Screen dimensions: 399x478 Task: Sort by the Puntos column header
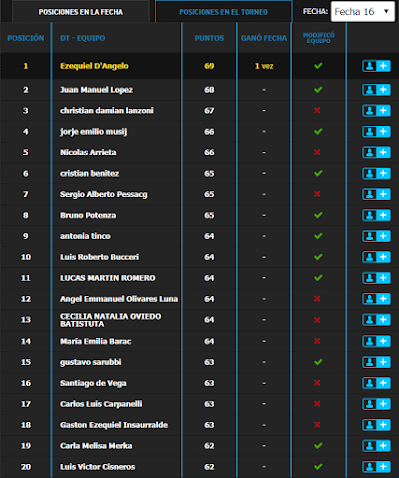click(x=209, y=38)
